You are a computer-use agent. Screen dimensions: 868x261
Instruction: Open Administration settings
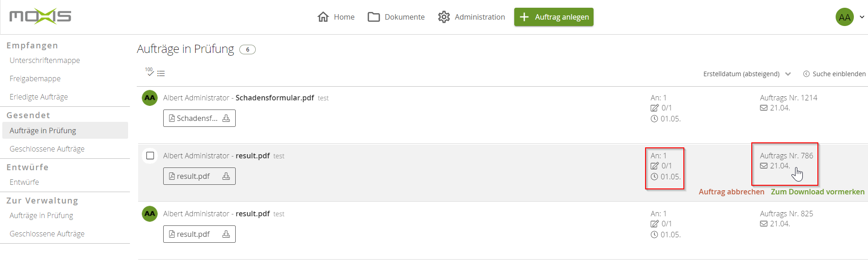coord(471,17)
